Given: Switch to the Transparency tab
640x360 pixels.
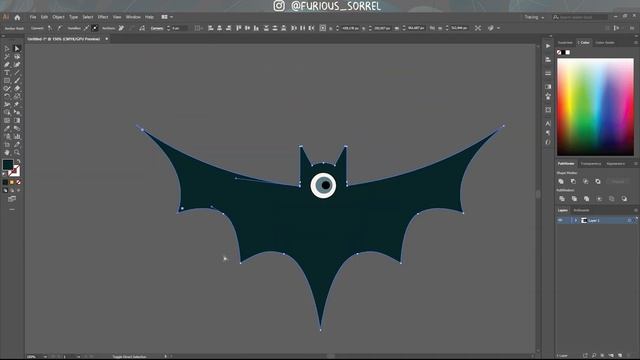Looking at the screenshot, I should [591, 164].
